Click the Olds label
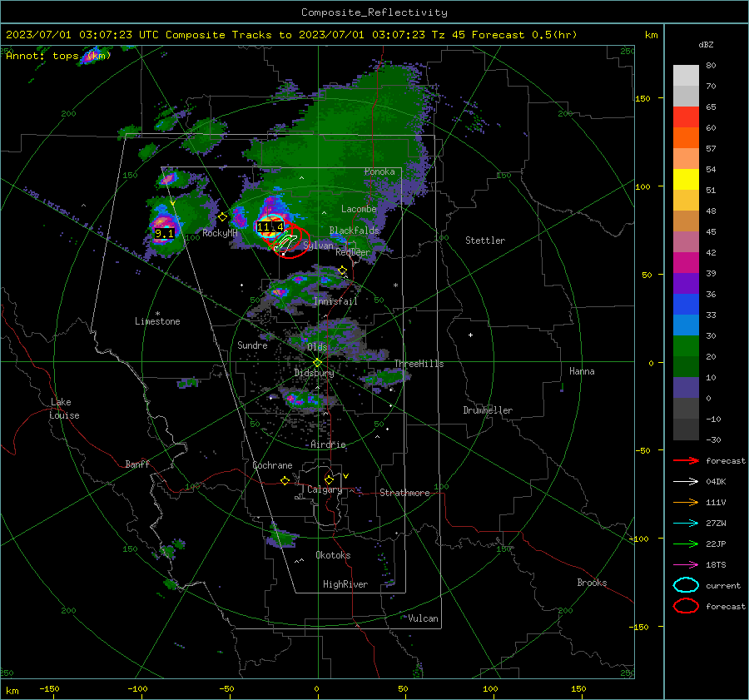Viewport: 749px width, 700px height. pyautogui.click(x=317, y=347)
